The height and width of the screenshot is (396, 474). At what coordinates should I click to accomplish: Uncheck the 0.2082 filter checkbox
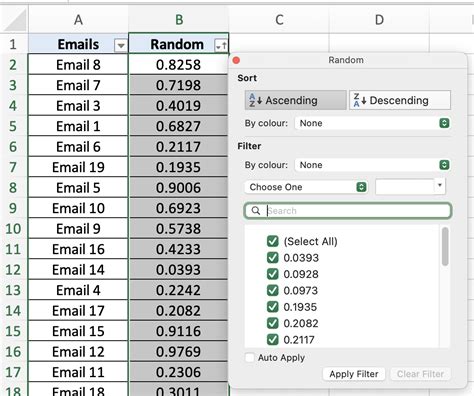pos(273,323)
